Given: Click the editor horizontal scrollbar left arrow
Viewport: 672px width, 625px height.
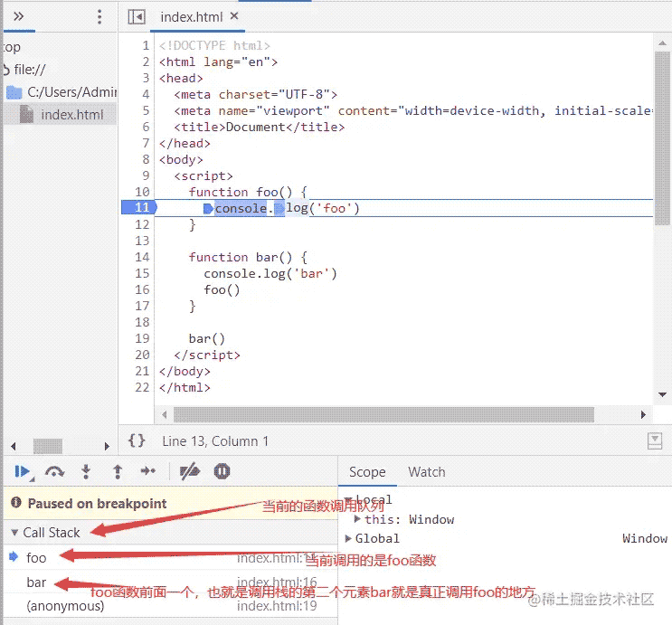Looking at the screenshot, I should tap(164, 414).
